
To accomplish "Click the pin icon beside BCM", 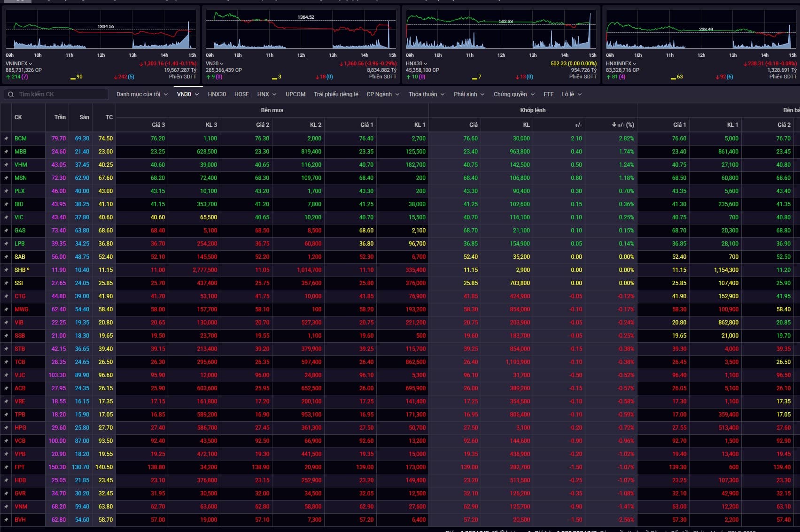I will 6,139.
